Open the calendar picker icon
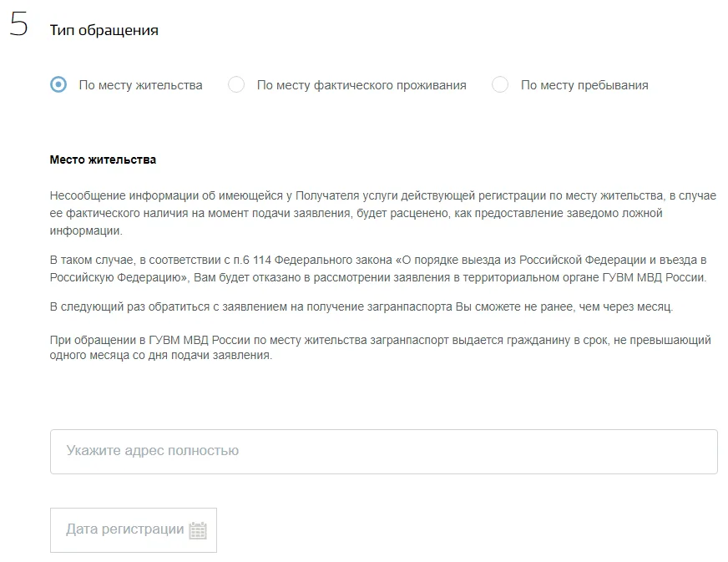 (198, 530)
